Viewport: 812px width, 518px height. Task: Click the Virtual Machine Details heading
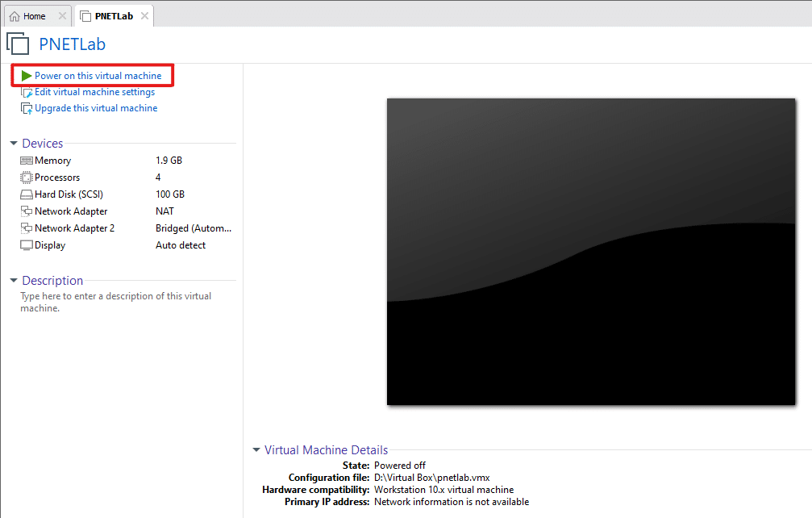tap(326, 450)
